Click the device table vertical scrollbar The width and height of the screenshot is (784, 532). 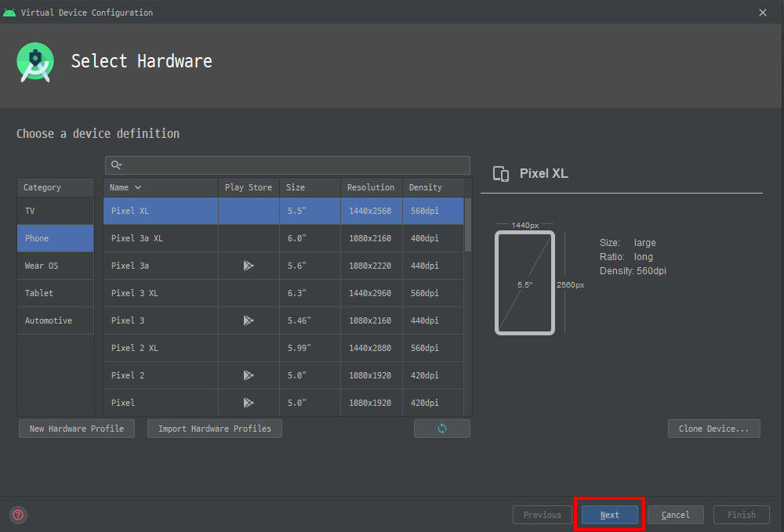[x=468, y=225]
